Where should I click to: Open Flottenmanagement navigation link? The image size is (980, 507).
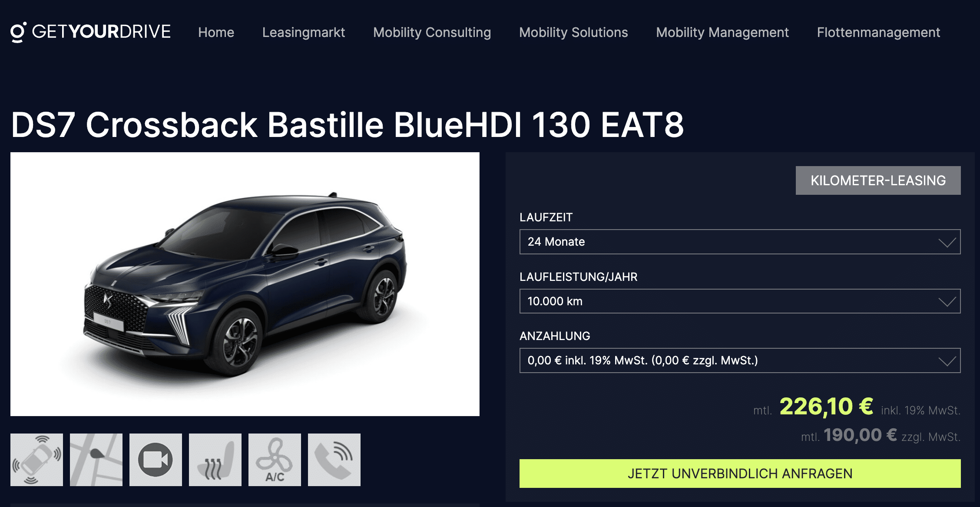[x=878, y=32]
